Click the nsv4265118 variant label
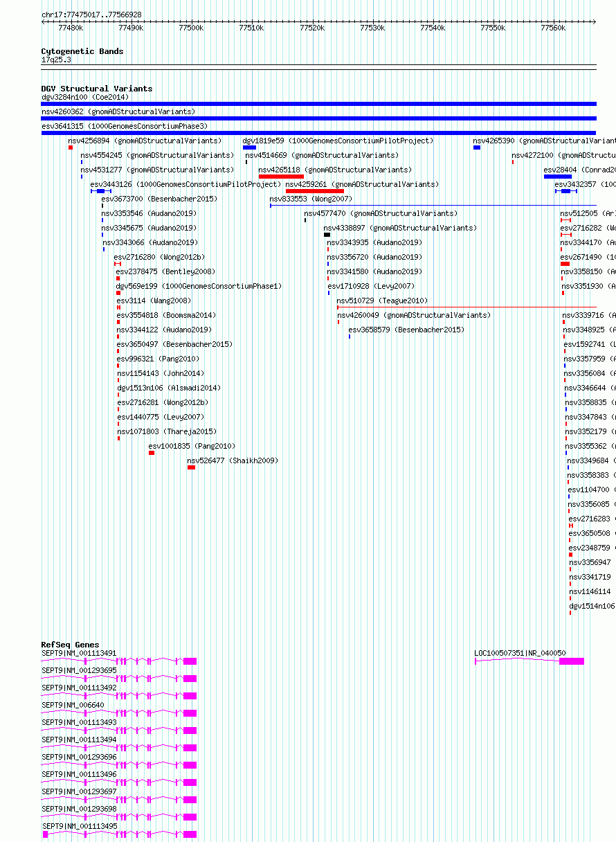Image resolution: width=616 pixels, height=842 pixels. pyautogui.click(x=335, y=170)
